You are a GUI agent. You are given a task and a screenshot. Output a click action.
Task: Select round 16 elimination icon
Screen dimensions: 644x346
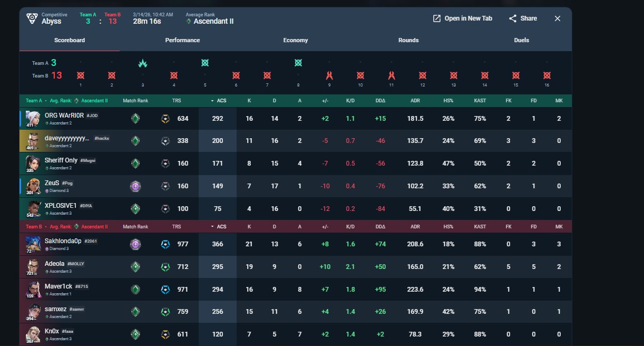click(x=547, y=75)
